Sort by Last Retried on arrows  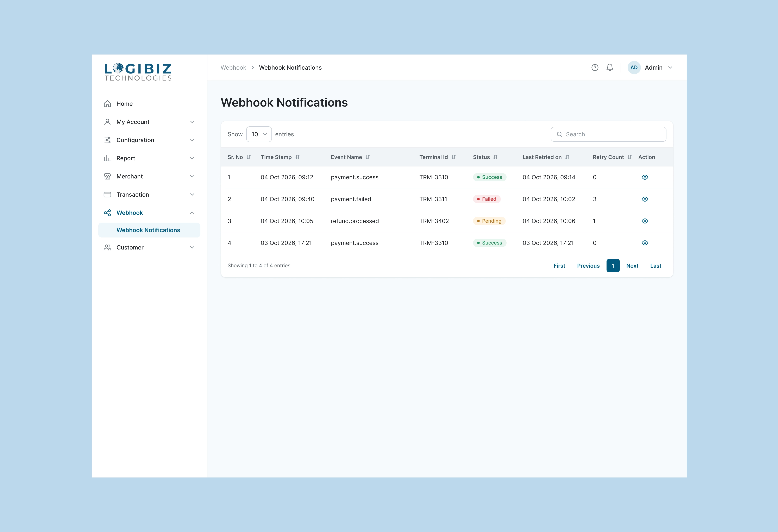click(567, 157)
